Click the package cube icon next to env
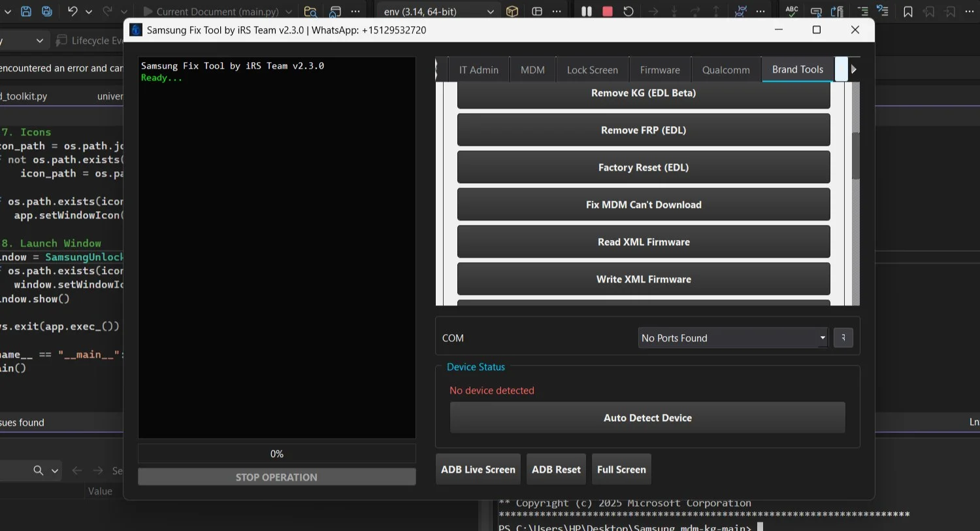 (513, 12)
